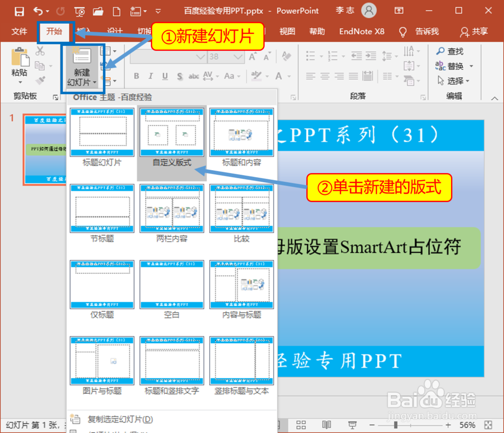
Task: Choose the 节标题 layout
Action: (x=102, y=213)
